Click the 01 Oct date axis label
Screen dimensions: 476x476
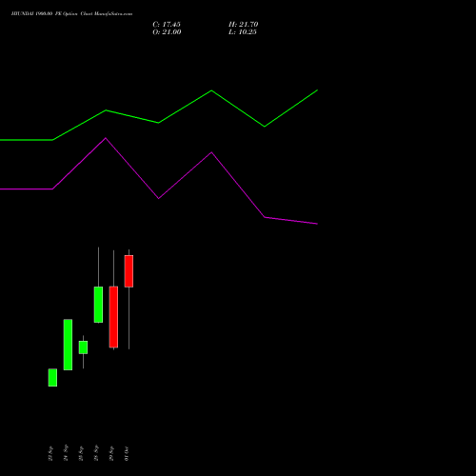click(x=127, y=454)
